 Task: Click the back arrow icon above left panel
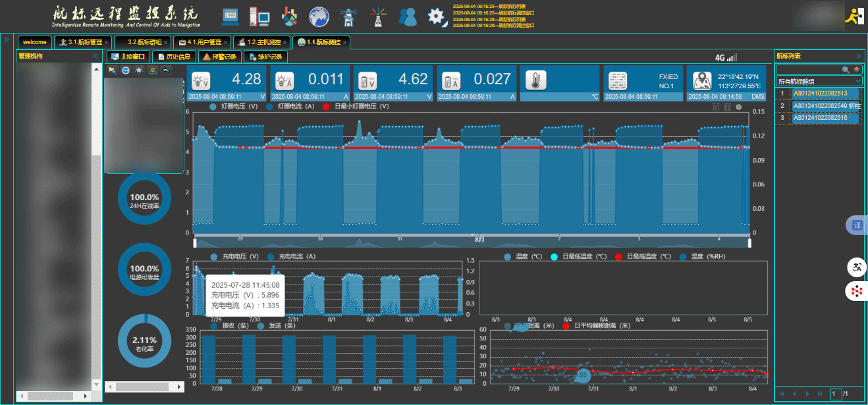click(165, 70)
